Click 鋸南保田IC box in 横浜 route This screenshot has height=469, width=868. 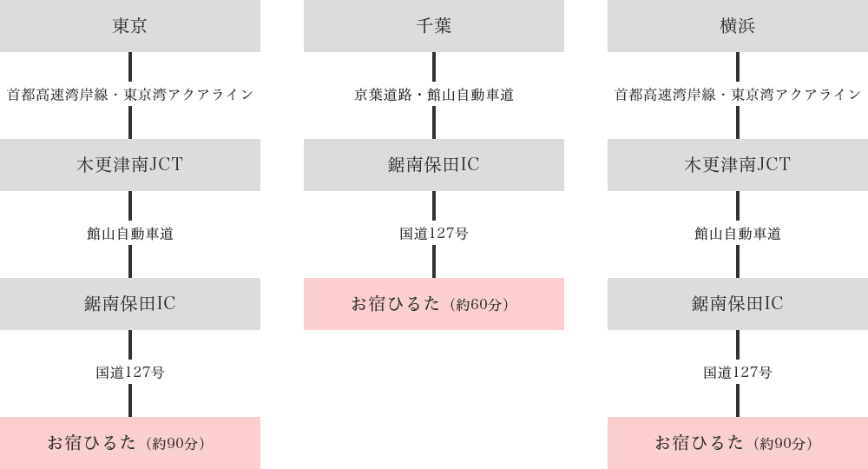point(737,304)
